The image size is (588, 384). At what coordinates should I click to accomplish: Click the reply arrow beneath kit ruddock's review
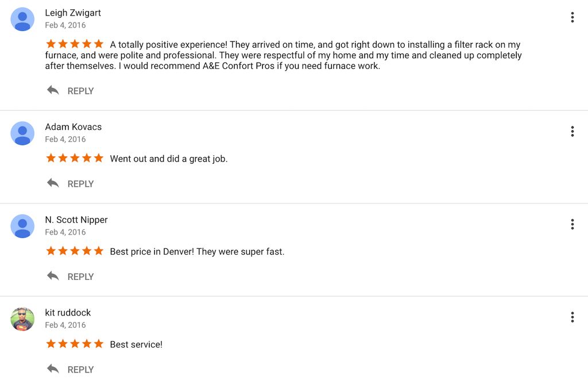pos(52,368)
